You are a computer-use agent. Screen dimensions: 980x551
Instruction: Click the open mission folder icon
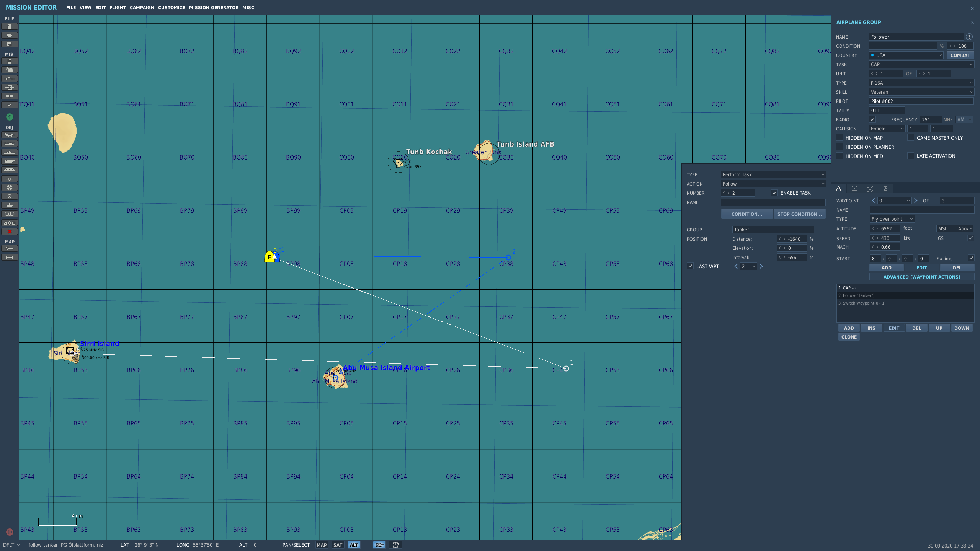pyautogui.click(x=10, y=35)
